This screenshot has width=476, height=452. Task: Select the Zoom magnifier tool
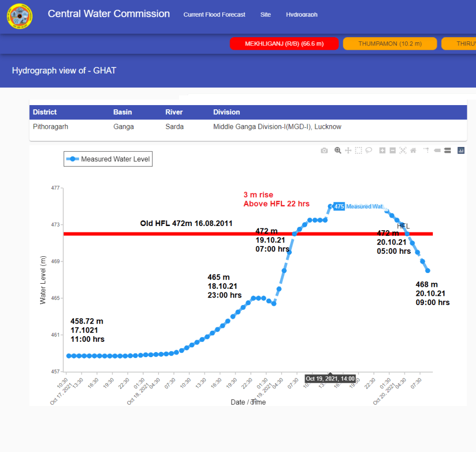tap(338, 151)
